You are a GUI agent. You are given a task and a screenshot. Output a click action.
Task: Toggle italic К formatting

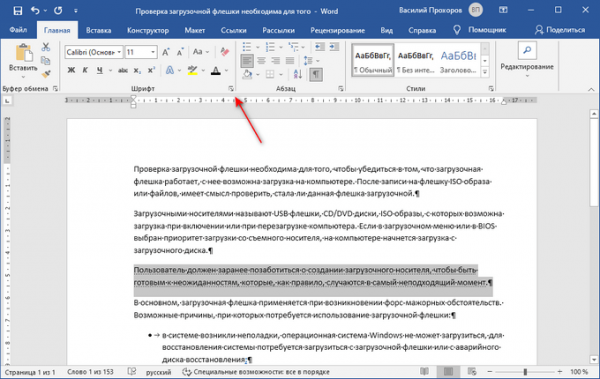click(85, 70)
